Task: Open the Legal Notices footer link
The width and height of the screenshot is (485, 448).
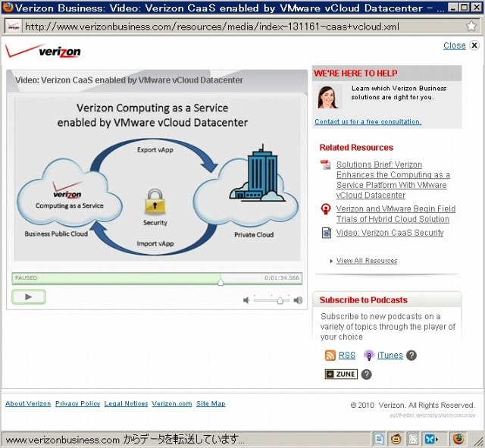Action: [x=126, y=403]
